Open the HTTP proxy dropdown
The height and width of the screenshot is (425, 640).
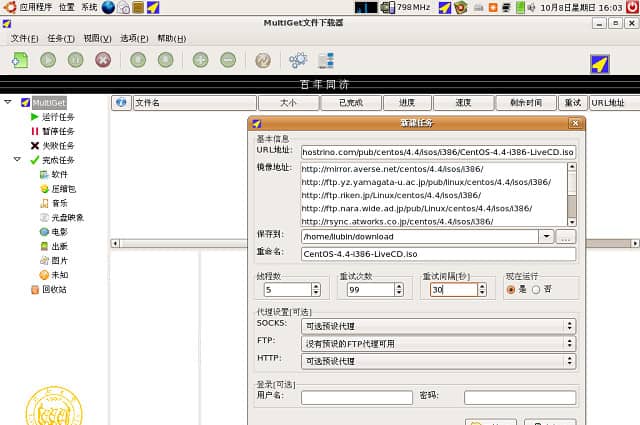point(439,361)
